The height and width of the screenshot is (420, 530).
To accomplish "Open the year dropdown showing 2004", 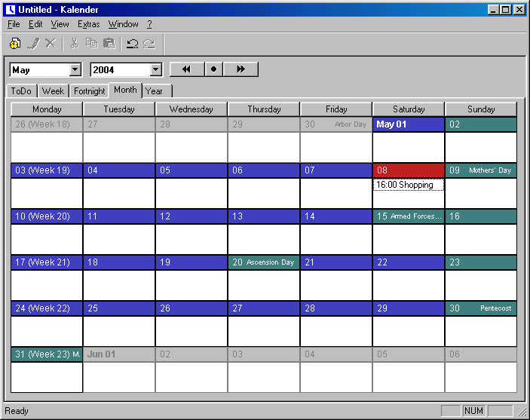I will click(x=156, y=70).
